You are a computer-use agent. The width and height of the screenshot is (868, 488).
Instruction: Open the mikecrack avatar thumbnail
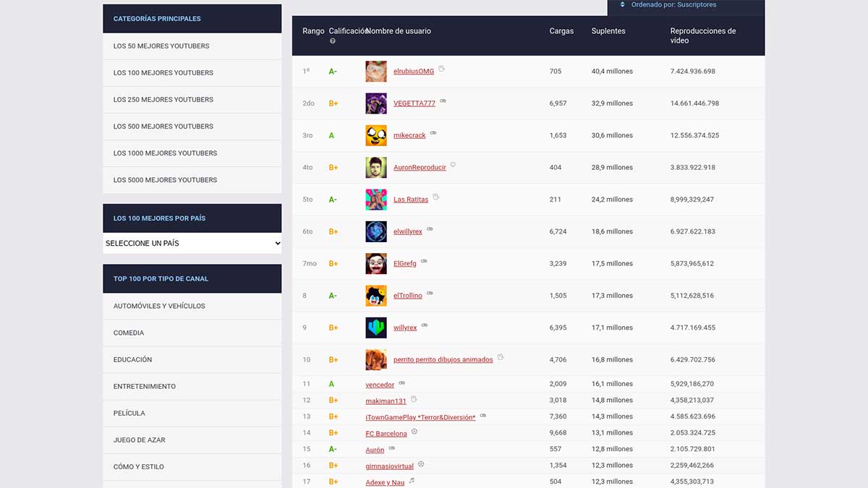point(376,135)
